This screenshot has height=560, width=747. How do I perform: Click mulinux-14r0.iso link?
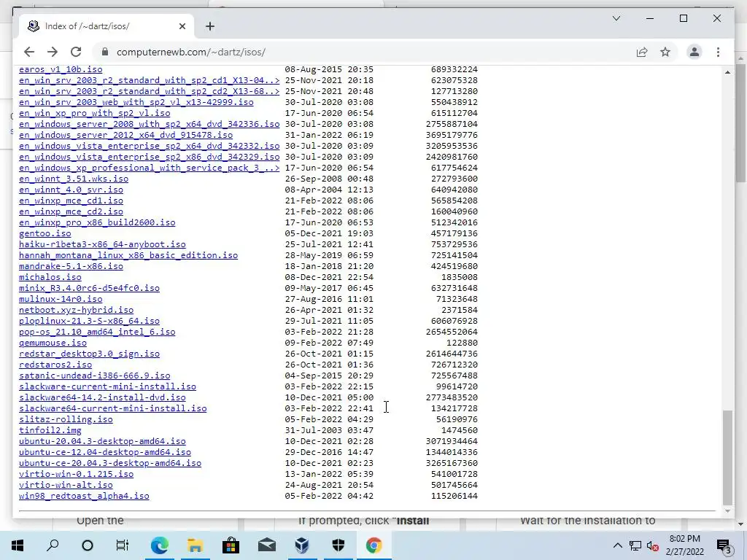pyautogui.click(x=61, y=299)
